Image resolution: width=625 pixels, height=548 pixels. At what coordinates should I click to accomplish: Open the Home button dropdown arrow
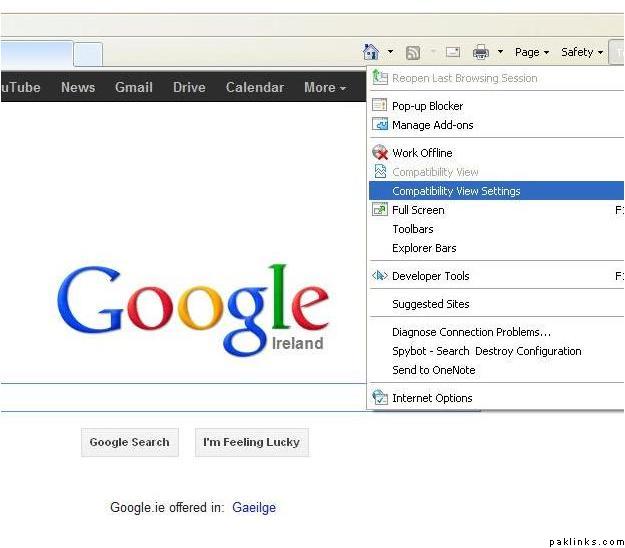pos(390,52)
